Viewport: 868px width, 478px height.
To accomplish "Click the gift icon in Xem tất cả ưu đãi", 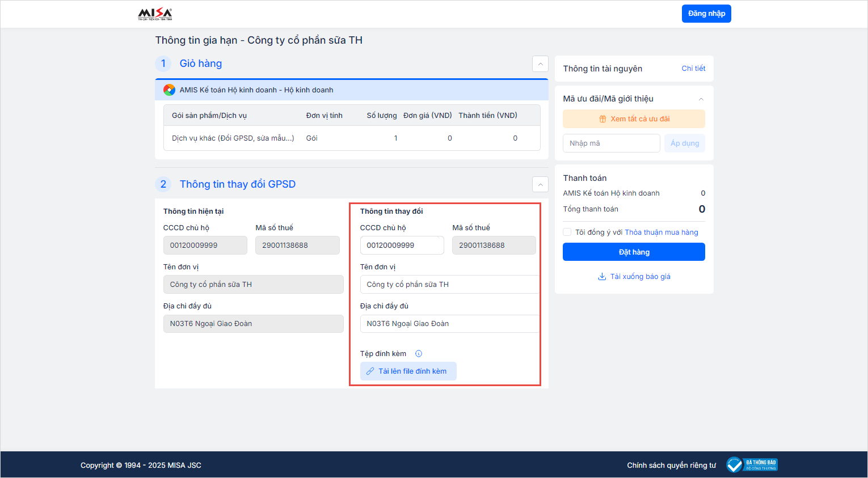I will 602,119.
